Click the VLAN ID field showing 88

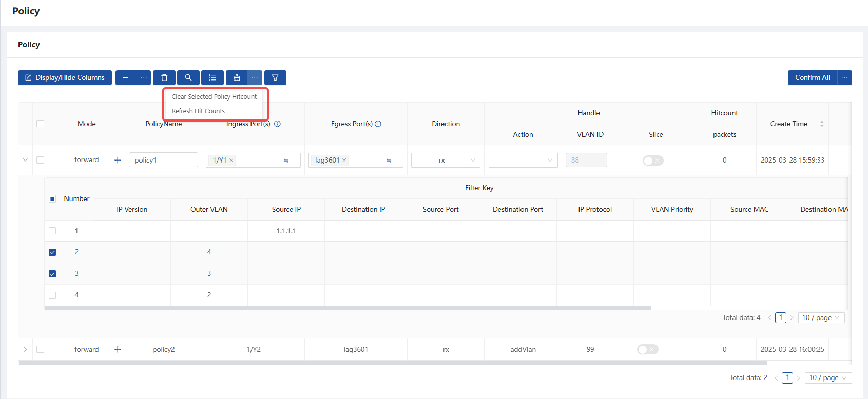coord(586,160)
